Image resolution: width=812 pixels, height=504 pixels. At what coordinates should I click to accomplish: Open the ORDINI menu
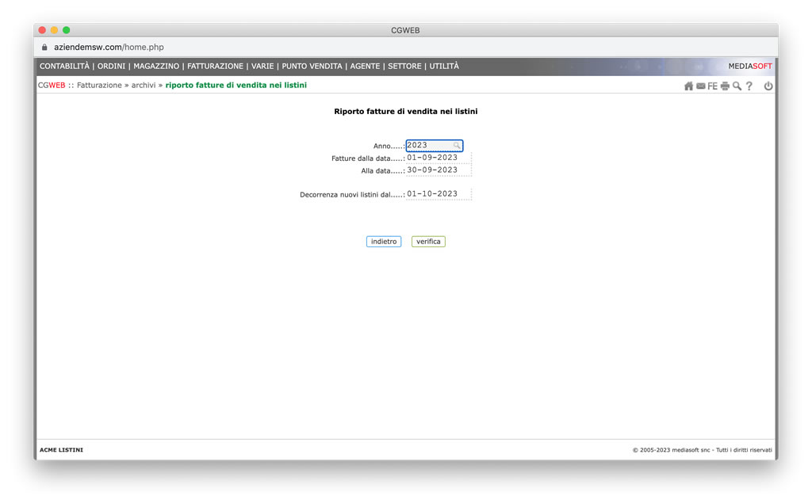(x=111, y=67)
